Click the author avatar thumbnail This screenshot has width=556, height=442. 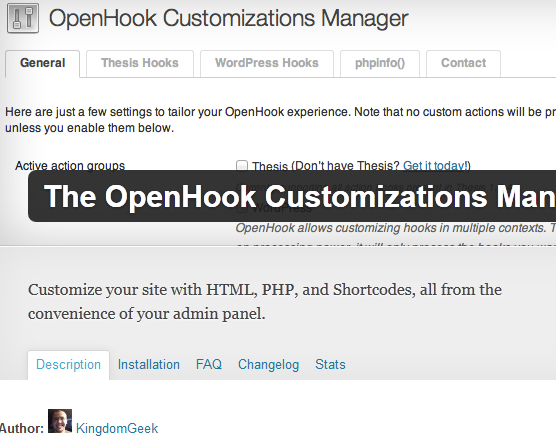[x=60, y=421]
